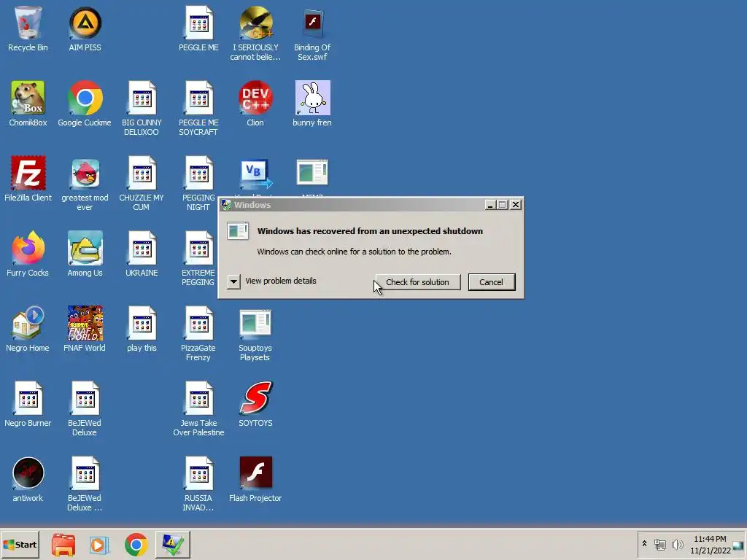Select the 'greatest mod ever' Angry Birds icon
Image resolution: width=747 pixels, height=560 pixels.
click(85, 184)
